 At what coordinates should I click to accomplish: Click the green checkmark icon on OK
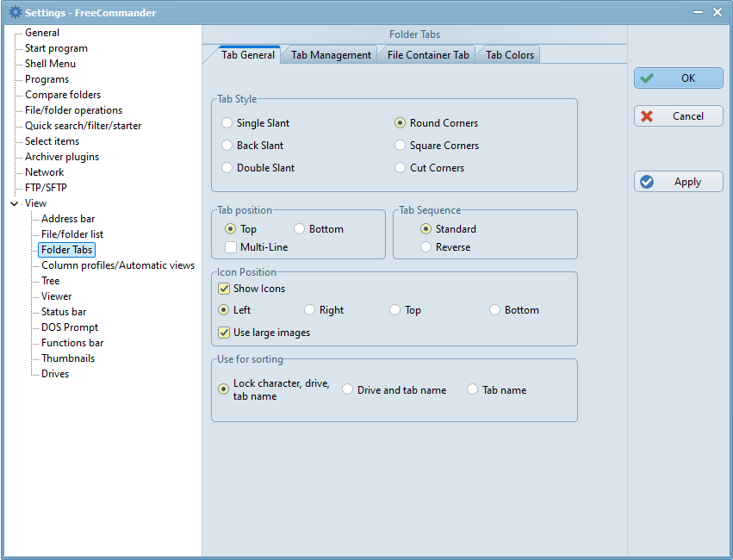point(648,78)
